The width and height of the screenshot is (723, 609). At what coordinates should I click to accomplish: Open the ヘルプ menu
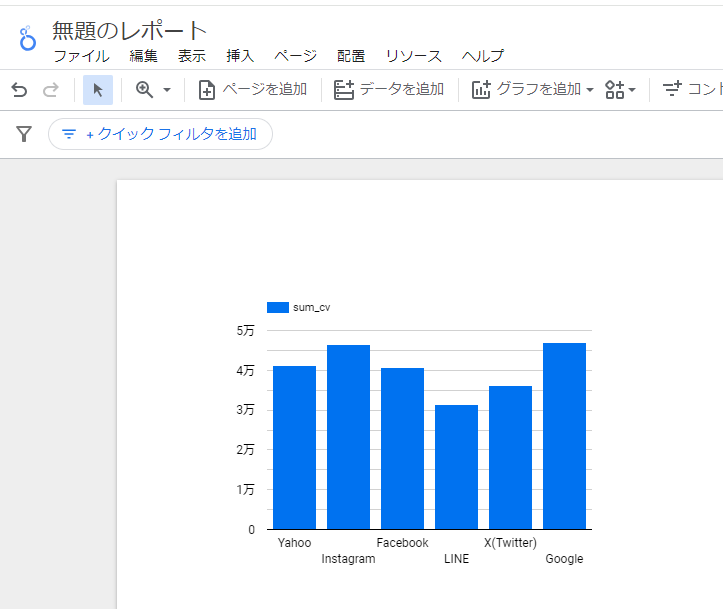(483, 56)
